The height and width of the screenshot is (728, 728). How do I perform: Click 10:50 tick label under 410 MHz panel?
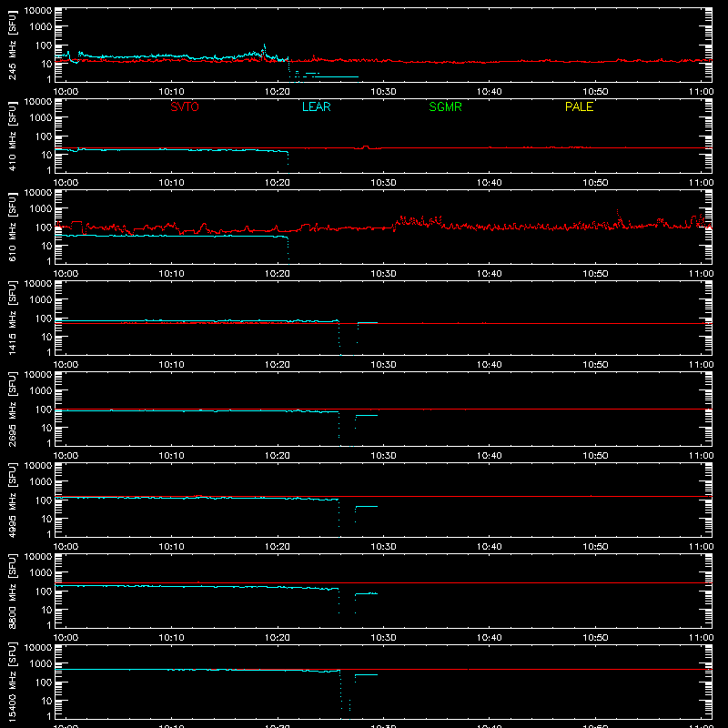[595, 183]
